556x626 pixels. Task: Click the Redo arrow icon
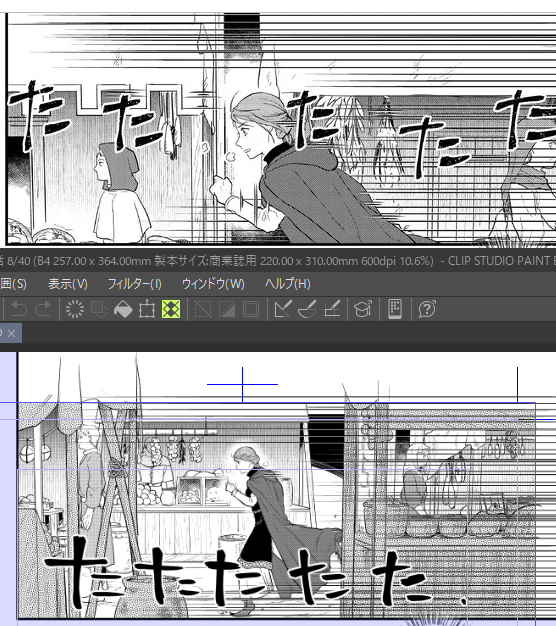43,309
